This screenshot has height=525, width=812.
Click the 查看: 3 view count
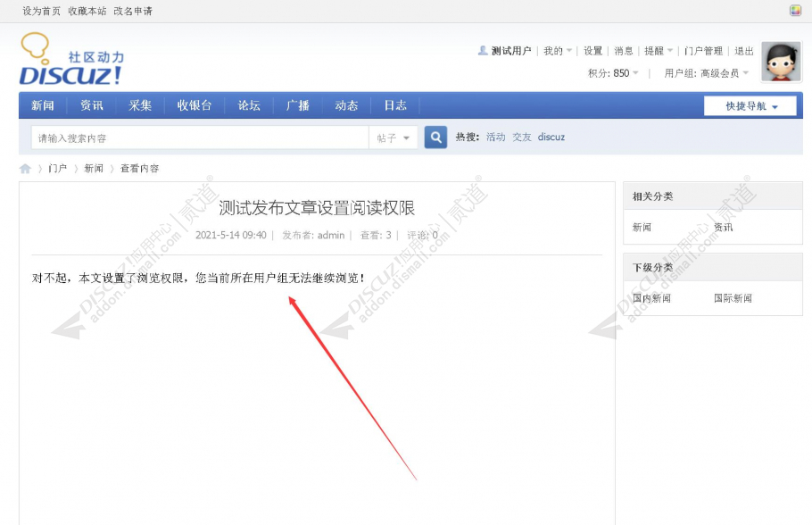(x=376, y=236)
